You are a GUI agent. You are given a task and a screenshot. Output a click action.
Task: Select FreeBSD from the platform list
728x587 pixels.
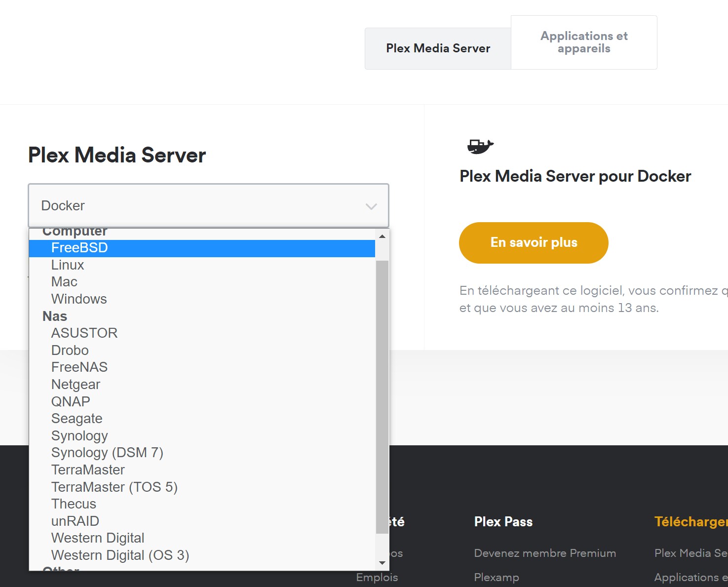tap(202, 248)
